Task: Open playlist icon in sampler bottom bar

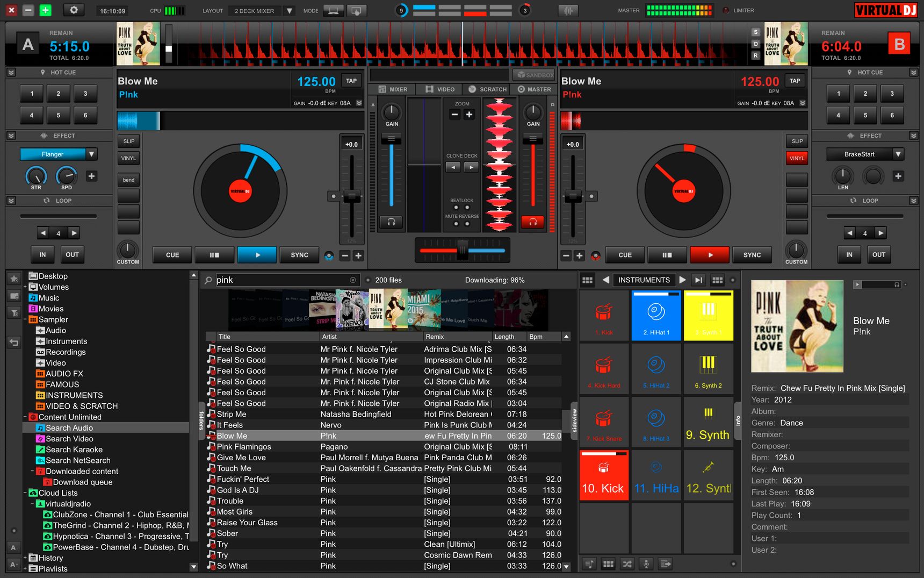Action: coord(589,563)
